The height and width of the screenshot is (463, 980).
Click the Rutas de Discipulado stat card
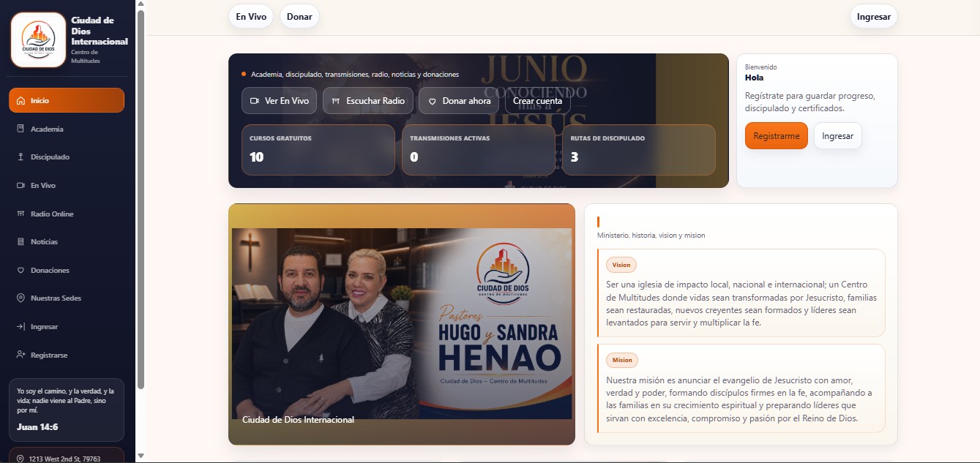point(639,150)
